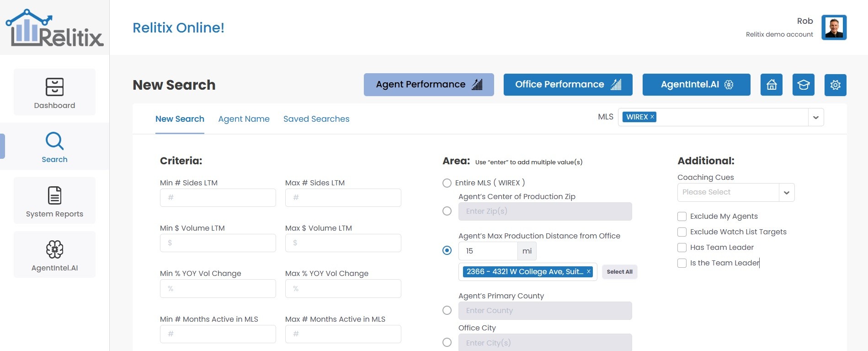Click the AgentIntel.AI top button
868x351 pixels.
[697, 85]
